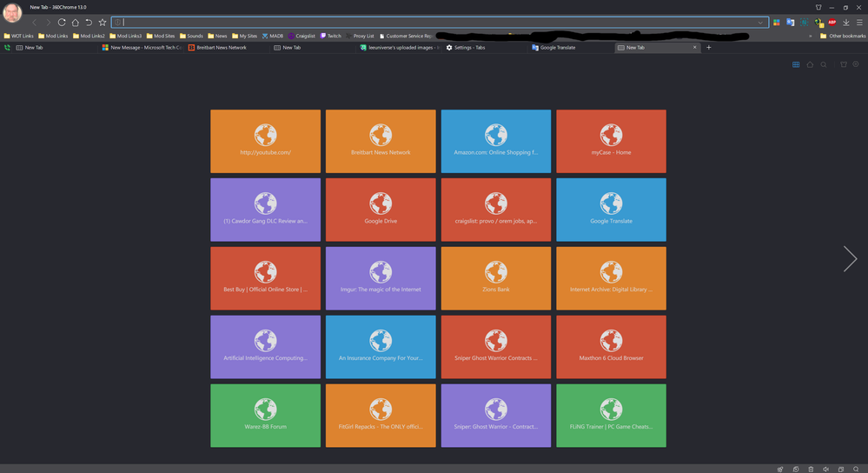Viewport: 868px width, 473px height.
Task: Open the browser hamburger menu
Action: click(x=859, y=22)
